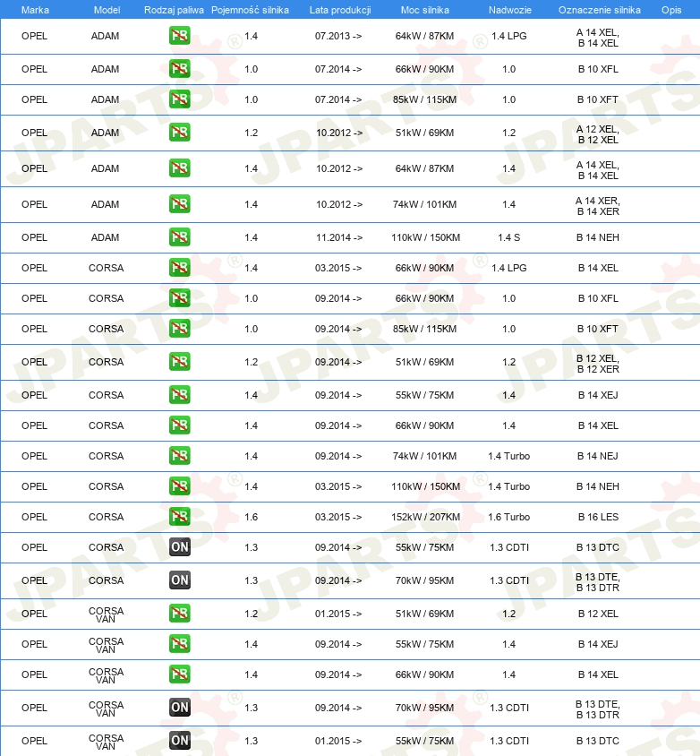
Task: Click ON diesel icon in CORSA 70kW / 95KM row
Action: [x=180, y=580]
